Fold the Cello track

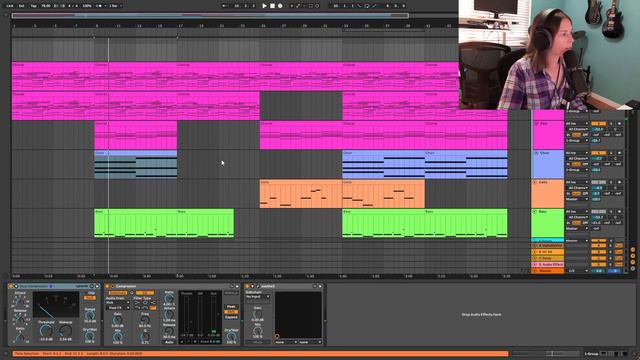click(x=535, y=182)
